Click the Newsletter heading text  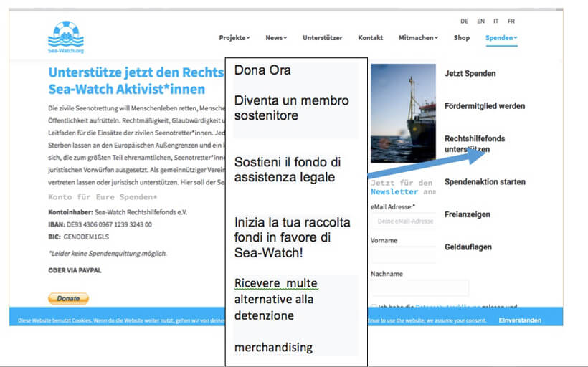[x=394, y=191]
